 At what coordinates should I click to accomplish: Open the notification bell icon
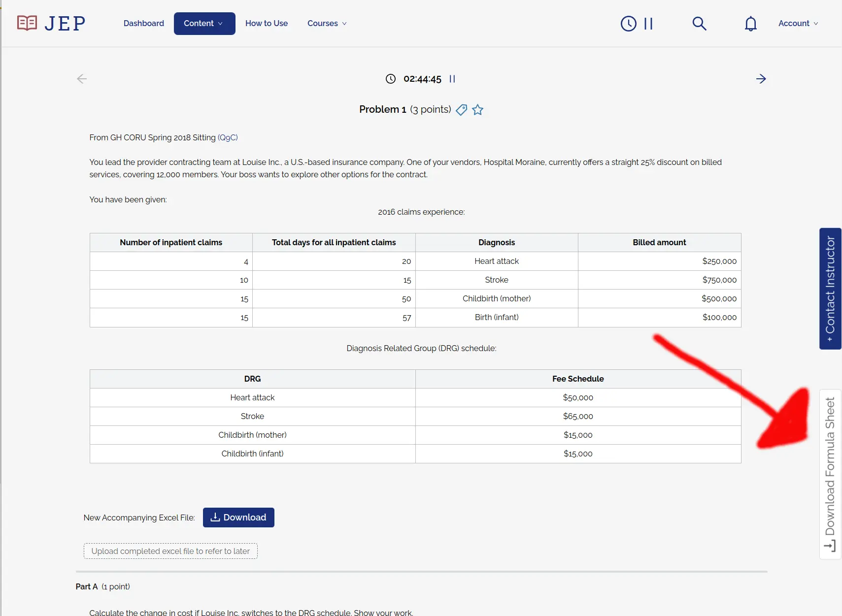coord(750,23)
